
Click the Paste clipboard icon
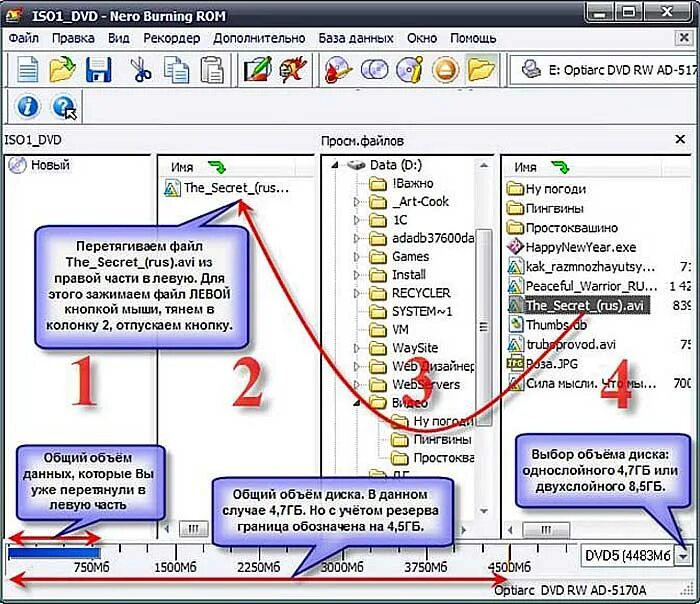(212, 70)
